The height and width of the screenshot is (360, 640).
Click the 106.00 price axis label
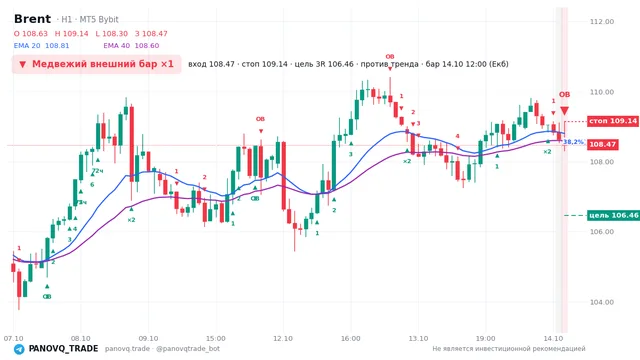(602, 232)
